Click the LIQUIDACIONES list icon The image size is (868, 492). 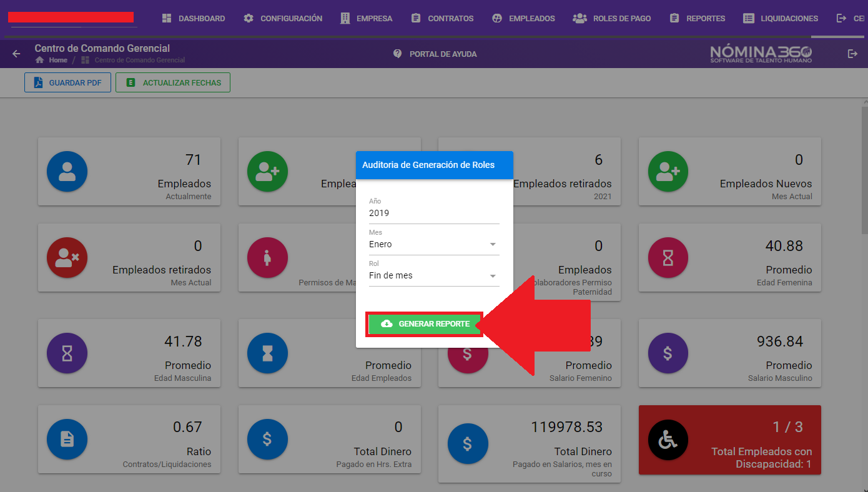pos(749,18)
